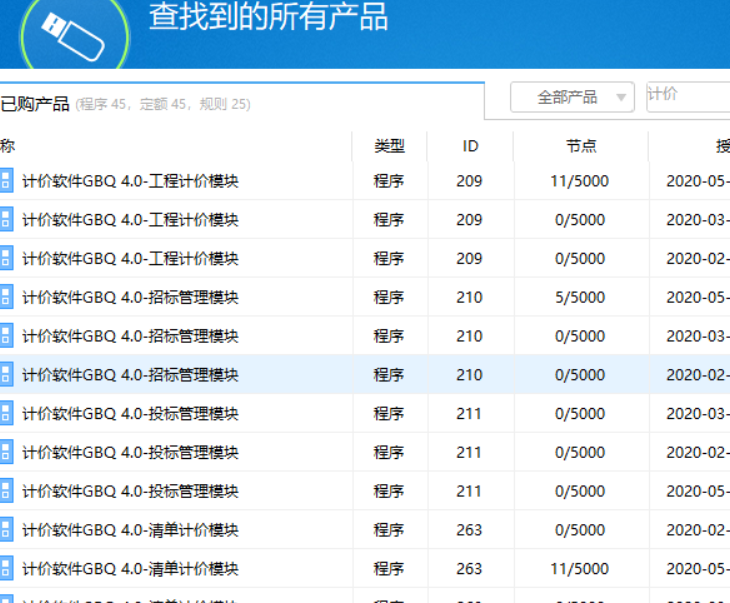Click the USB dongle icon in header
Image resolution: width=730 pixels, height=603 pixels.
[x=73, y=36]
